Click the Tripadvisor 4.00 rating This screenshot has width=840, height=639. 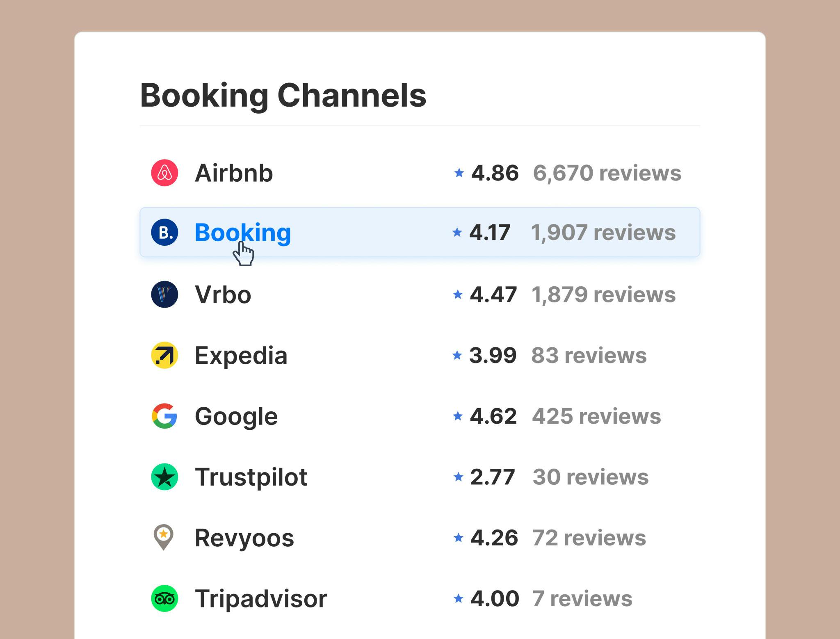(x=495, y=598)
